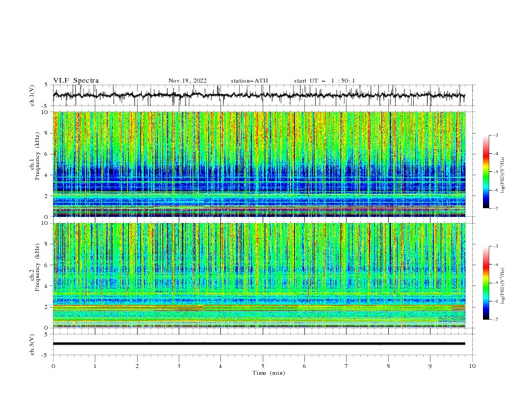Click the lower color scale bar for ch.2
This screenshot has height=411, width=532.
click(486, 283)
